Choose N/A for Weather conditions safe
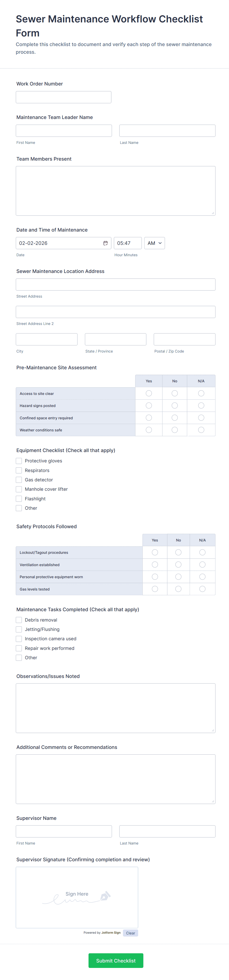Image resolution: width=229 pixels, height=980 pixels. coord(201,430)
